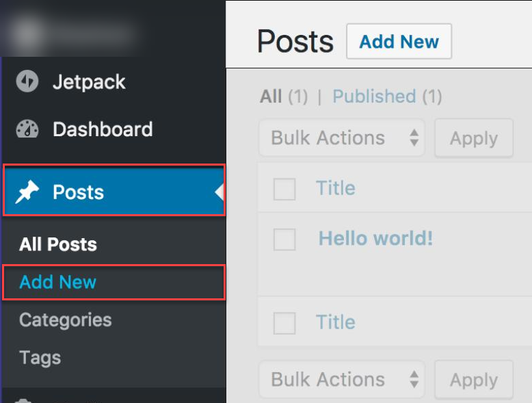
Task: Click the Jetpack logo icon
Action: pyautogui.click(x=27, y=81)
